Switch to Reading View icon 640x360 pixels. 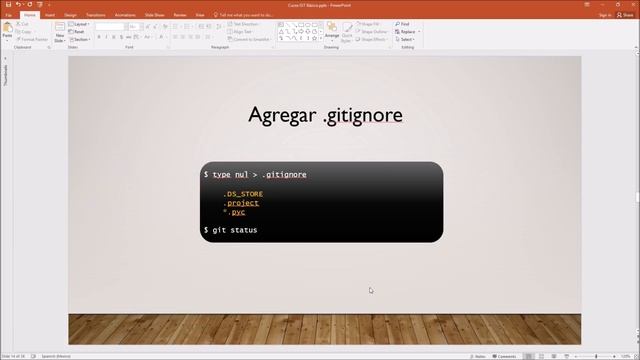554,356
